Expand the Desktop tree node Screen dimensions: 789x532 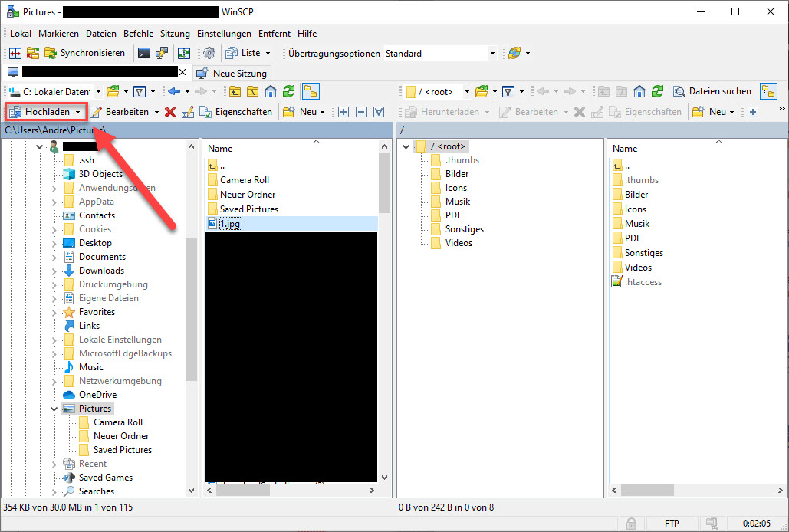pos(54,243)
